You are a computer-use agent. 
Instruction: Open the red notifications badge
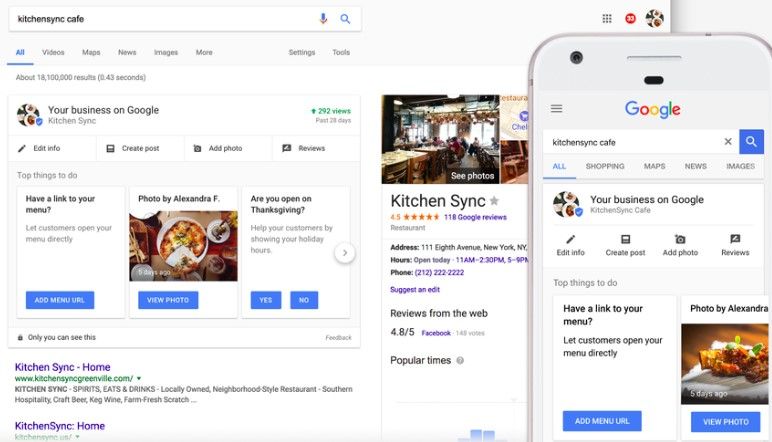(630, 19)
